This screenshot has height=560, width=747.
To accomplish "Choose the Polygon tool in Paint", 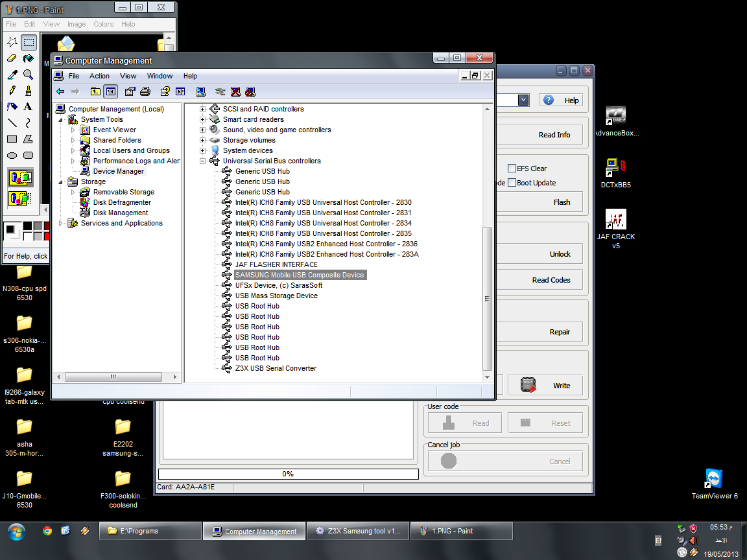I will point(29,139).
